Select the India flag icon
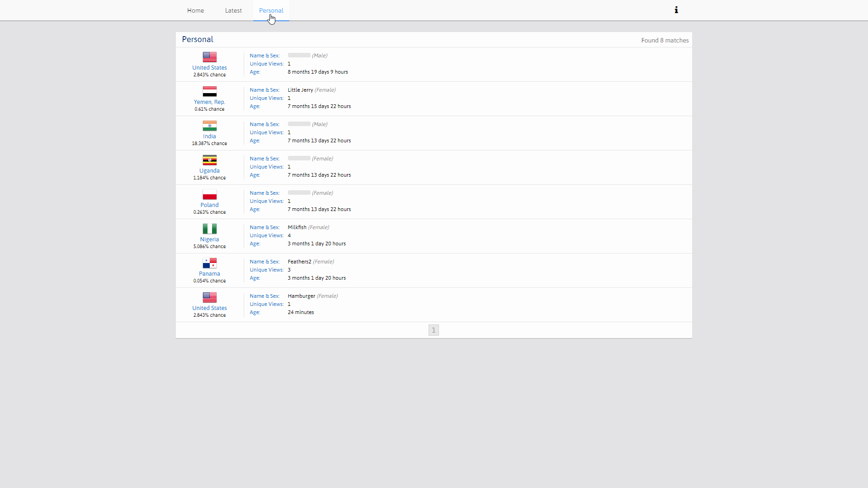The height and width of the screenshot is (488, 868). (x=209, y=126)
